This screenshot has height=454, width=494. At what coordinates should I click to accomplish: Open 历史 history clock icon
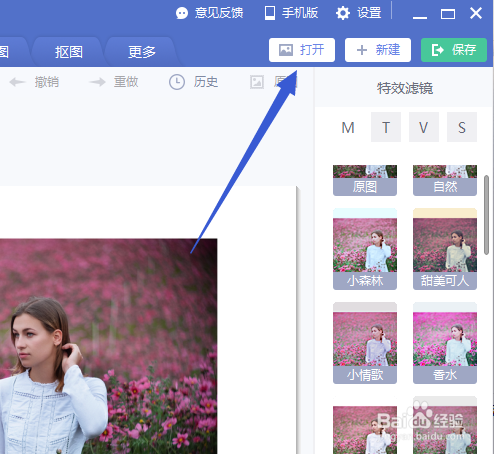click(177, 82)
